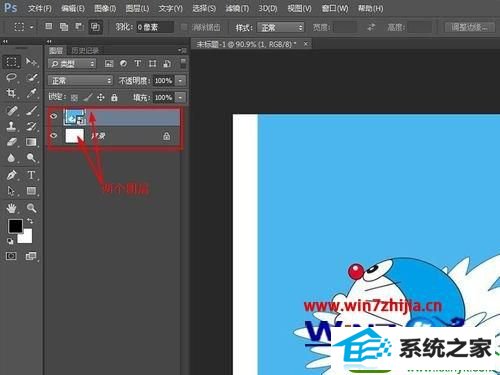
Task: Open the 文件(F) menu
Action: tap(40, 8)
